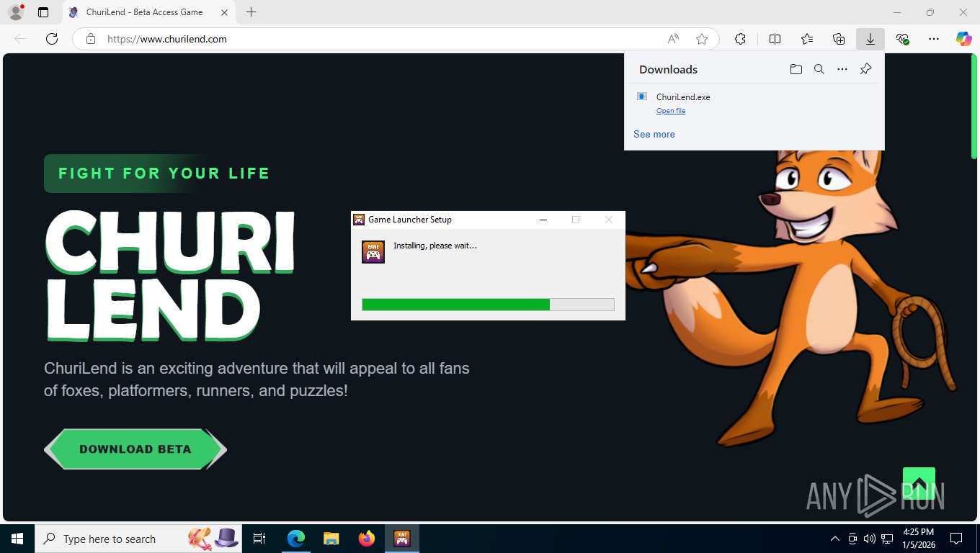The width and height of the screenshot is (980, 553).
Task: Toggle Split screen icon in toolbar
Action: [775, 39]
